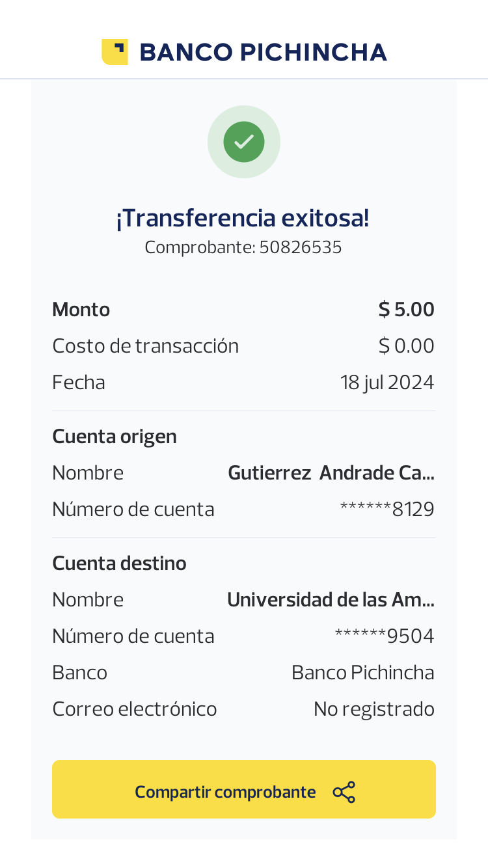Click the Correo electrónico label

135,709
